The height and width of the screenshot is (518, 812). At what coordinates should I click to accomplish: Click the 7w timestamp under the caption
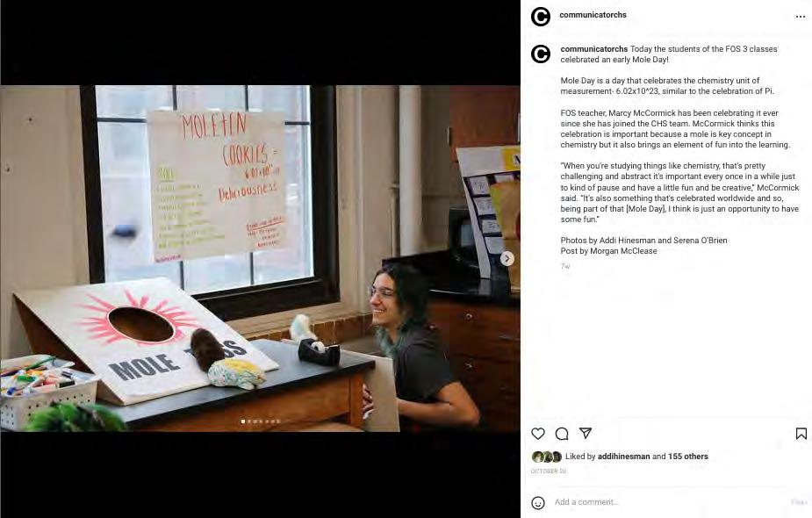565,266
